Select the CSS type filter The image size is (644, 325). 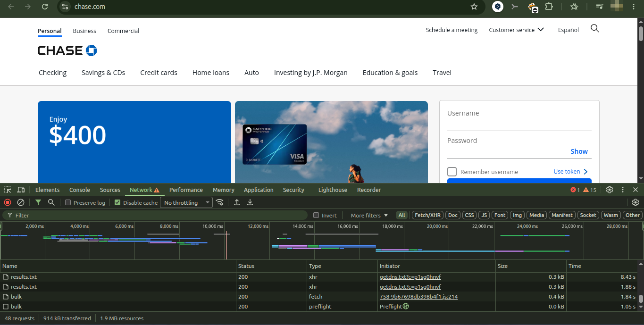click(x=469, y=215)
